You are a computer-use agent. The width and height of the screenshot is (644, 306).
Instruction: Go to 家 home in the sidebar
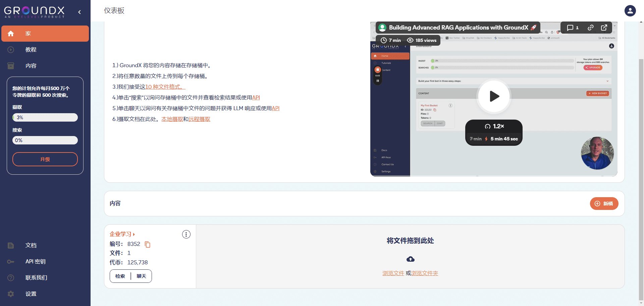coord(45,34)
